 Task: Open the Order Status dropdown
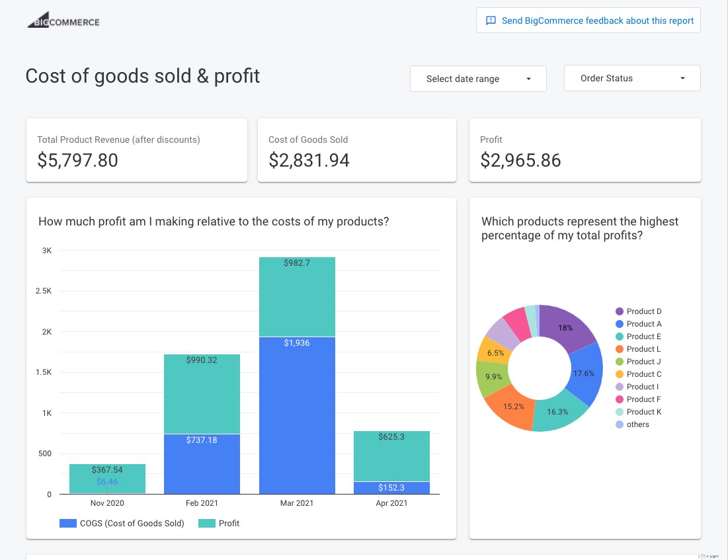coord(631,77)
